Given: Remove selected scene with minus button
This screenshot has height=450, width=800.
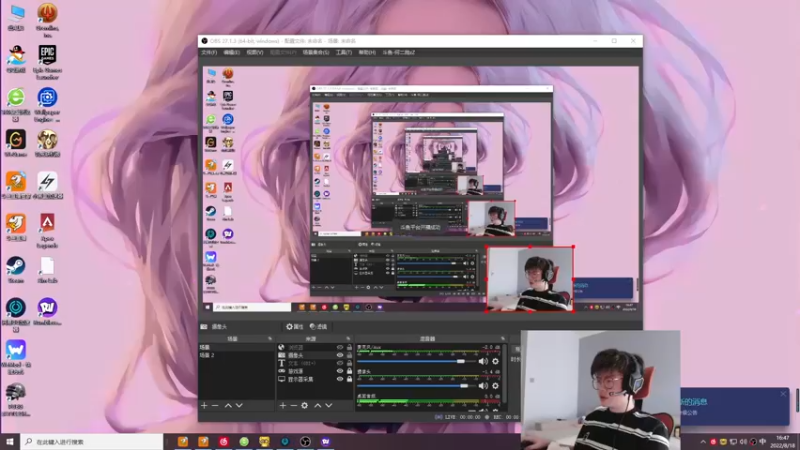Looking at the screenshot, I should tap(215, 406).
